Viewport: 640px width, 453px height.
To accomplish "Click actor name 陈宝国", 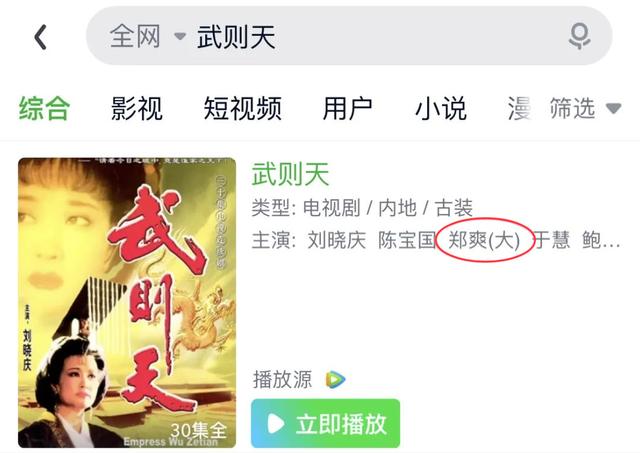I will [407, 240].
